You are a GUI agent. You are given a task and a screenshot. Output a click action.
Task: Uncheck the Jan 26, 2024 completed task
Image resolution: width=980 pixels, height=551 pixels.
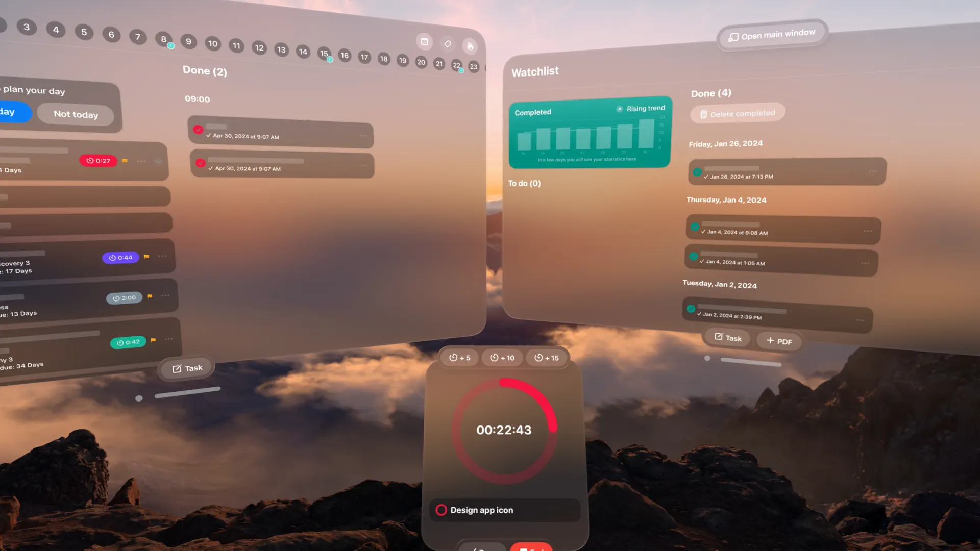point(697,172)
